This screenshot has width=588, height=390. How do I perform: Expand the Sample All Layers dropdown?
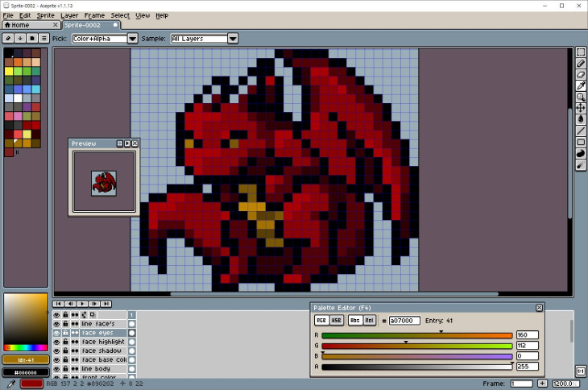click(204, 38)
